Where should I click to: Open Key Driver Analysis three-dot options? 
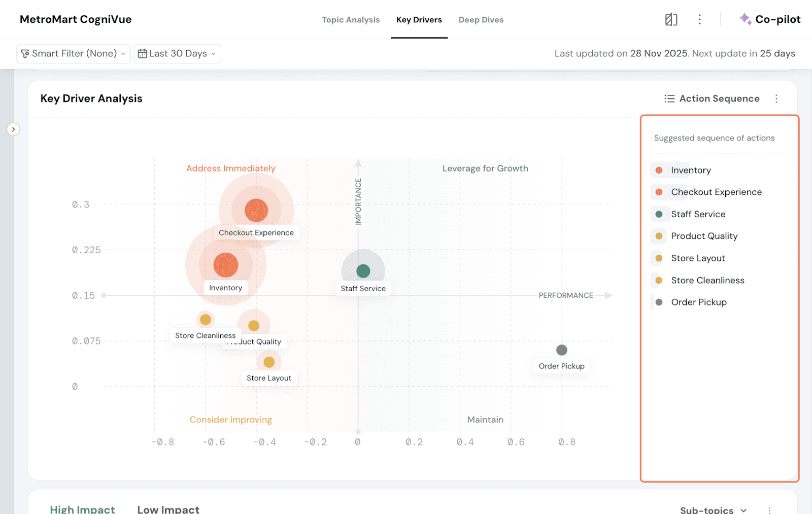[x=776, y=99]
